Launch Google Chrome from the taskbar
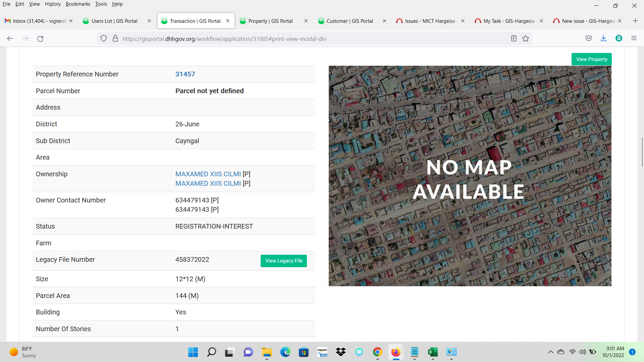Screen dimensions: 644x362 378,352
